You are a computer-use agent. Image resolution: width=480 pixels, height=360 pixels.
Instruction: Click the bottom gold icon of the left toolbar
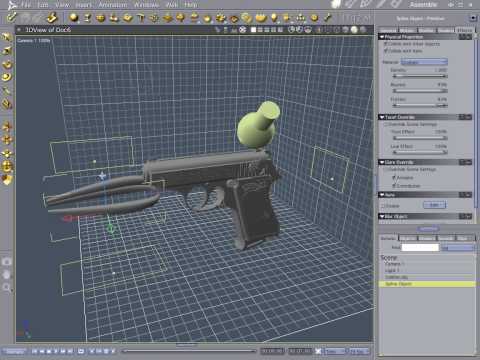pos(7,179)
